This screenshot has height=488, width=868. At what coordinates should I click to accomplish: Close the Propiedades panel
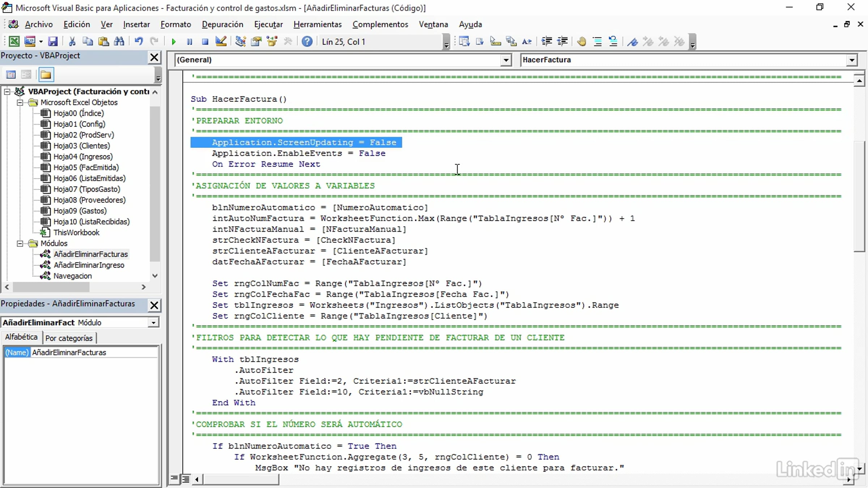(x=154, y=305)
